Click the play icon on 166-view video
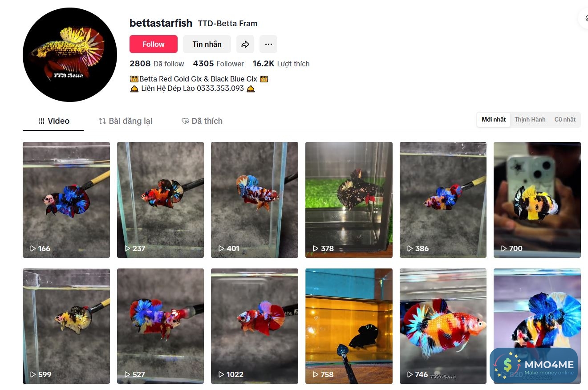Viewport: 588px width, 390px height. (33, 248)
